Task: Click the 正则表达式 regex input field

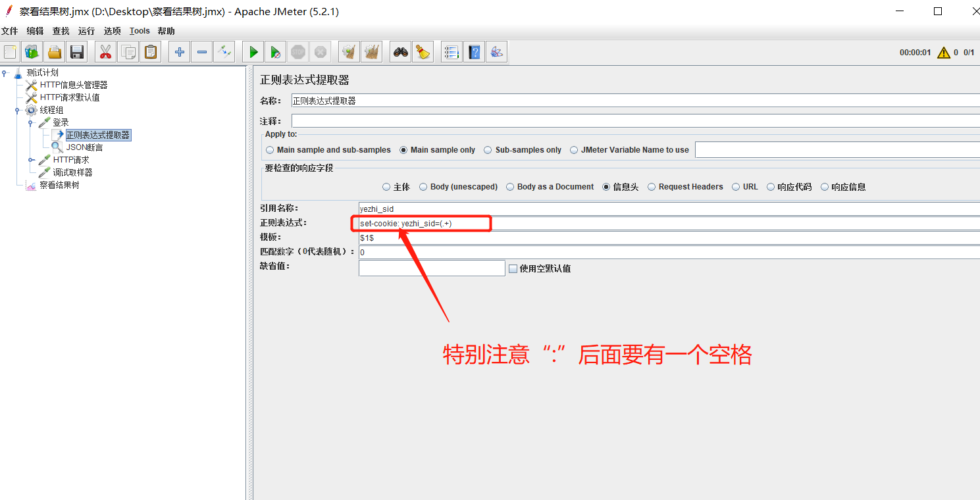Action: [x=669, y=223]
